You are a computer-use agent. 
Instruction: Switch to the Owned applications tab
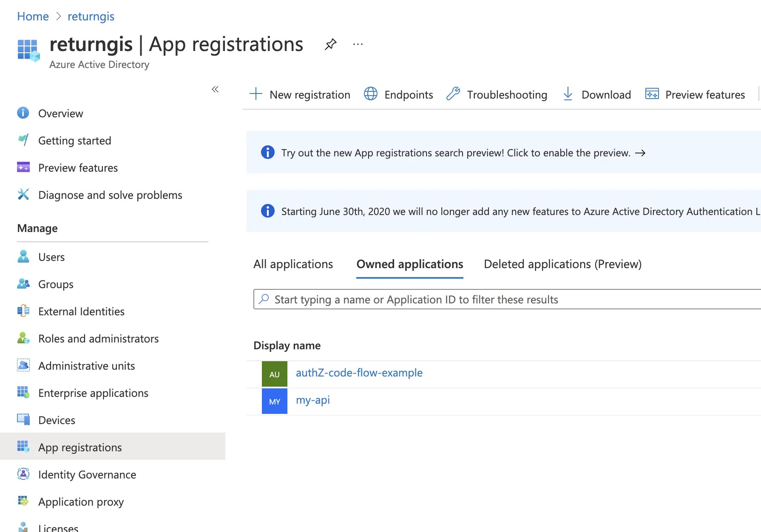(410, 264)
